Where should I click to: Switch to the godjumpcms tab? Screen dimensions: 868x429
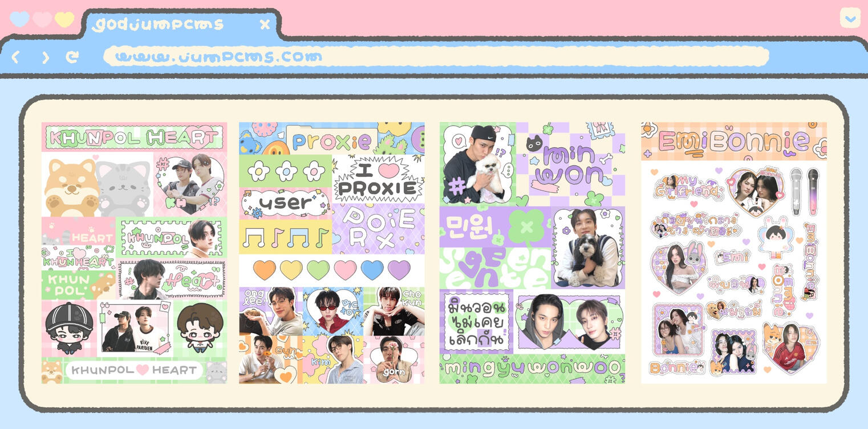[159, 25]
